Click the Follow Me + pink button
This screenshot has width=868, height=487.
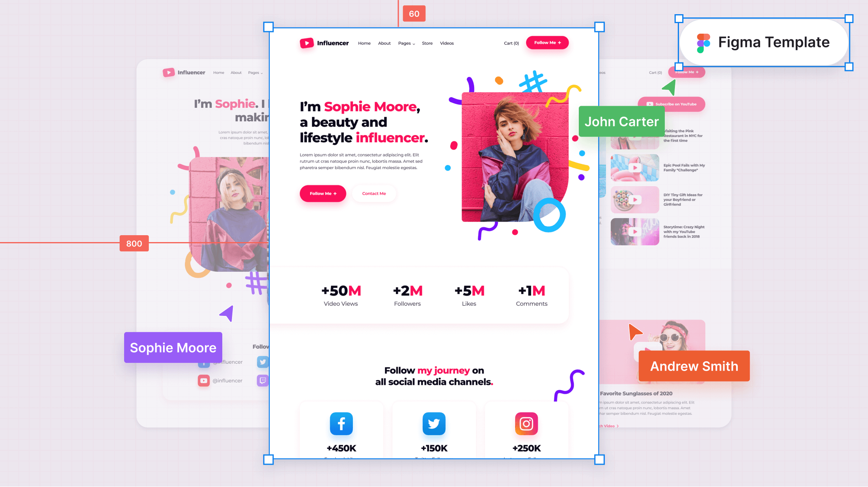pyautogui.click(x=322, y=193)
